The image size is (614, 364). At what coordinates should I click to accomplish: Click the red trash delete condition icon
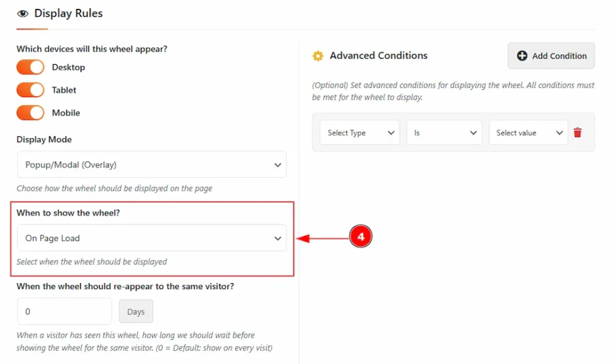pyautogui.click(x=577, y=133)
